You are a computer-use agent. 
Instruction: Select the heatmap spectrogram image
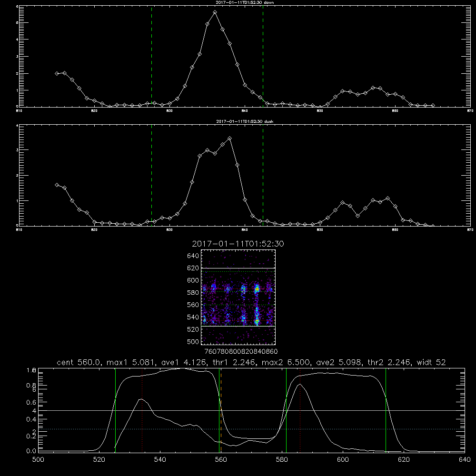[x=238, y=297]
